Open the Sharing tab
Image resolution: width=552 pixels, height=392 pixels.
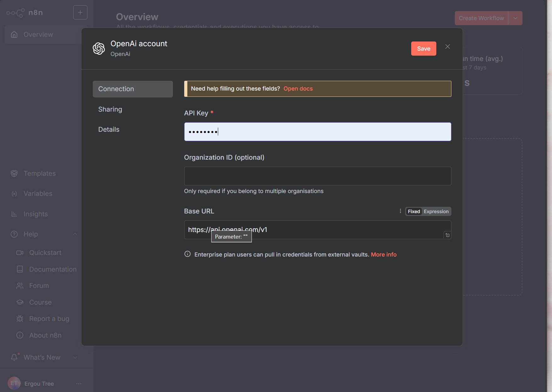click(x=110, y=109)
